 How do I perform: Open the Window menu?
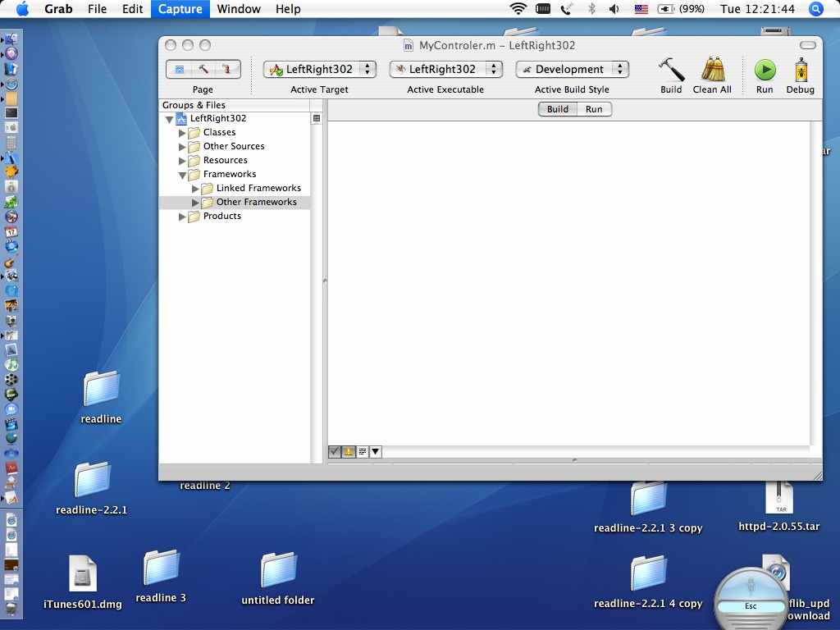pos(239,8)
